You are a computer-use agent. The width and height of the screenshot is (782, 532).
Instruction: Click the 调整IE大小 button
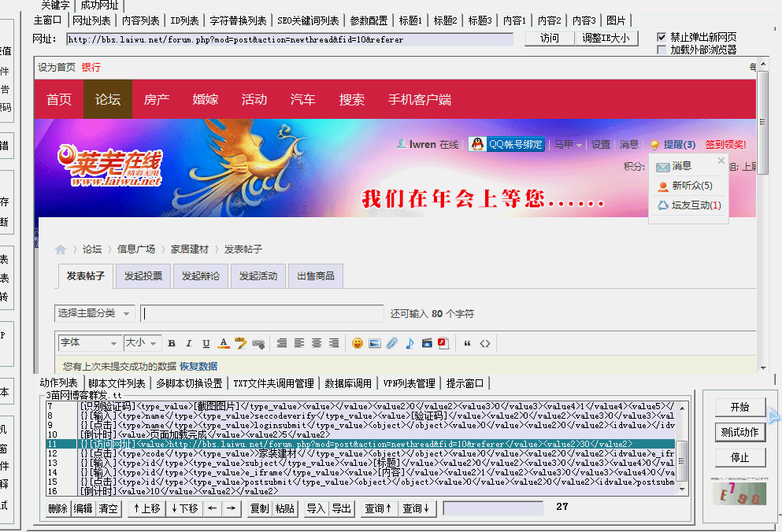(606, 38)
